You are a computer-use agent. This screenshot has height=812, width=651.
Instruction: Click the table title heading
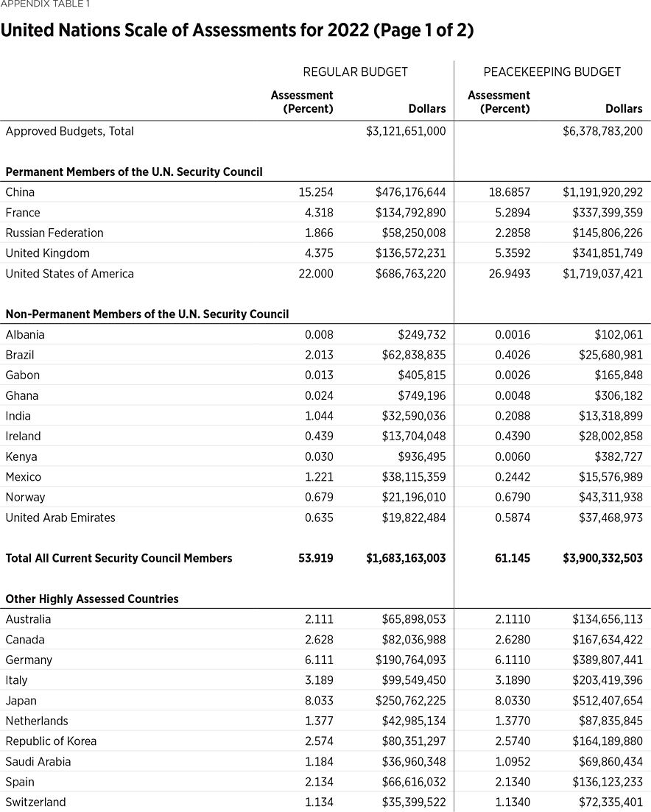[x=237, y=30]
